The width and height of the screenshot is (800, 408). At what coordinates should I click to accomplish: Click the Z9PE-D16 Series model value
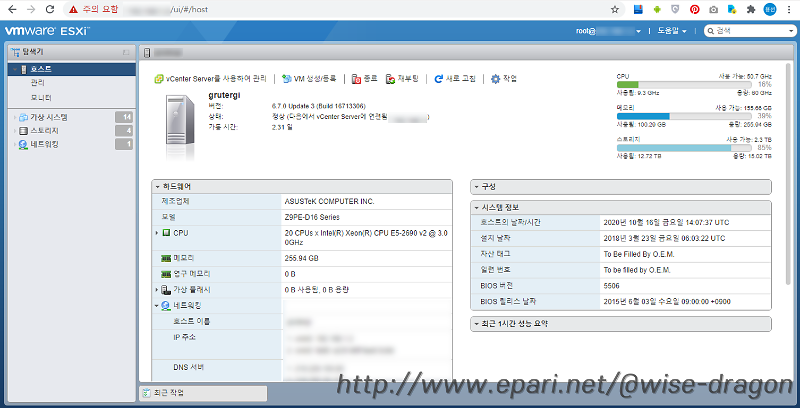312,217
